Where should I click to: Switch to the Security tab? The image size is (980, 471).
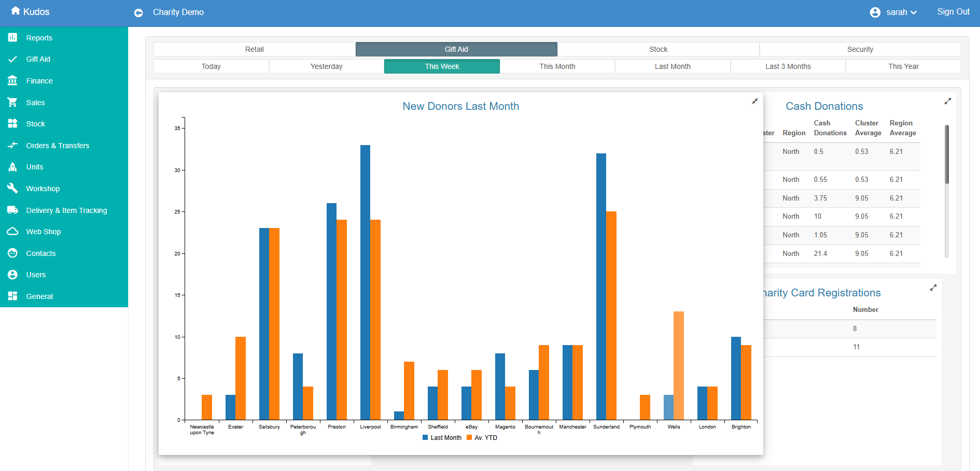click(860, 49)
